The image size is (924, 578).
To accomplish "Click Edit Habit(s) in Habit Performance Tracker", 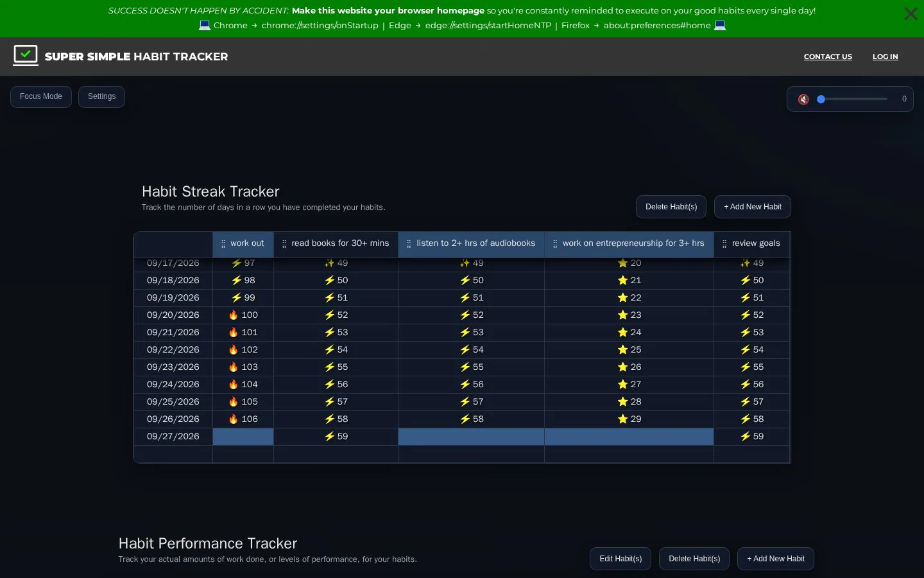I will [620, 559].
